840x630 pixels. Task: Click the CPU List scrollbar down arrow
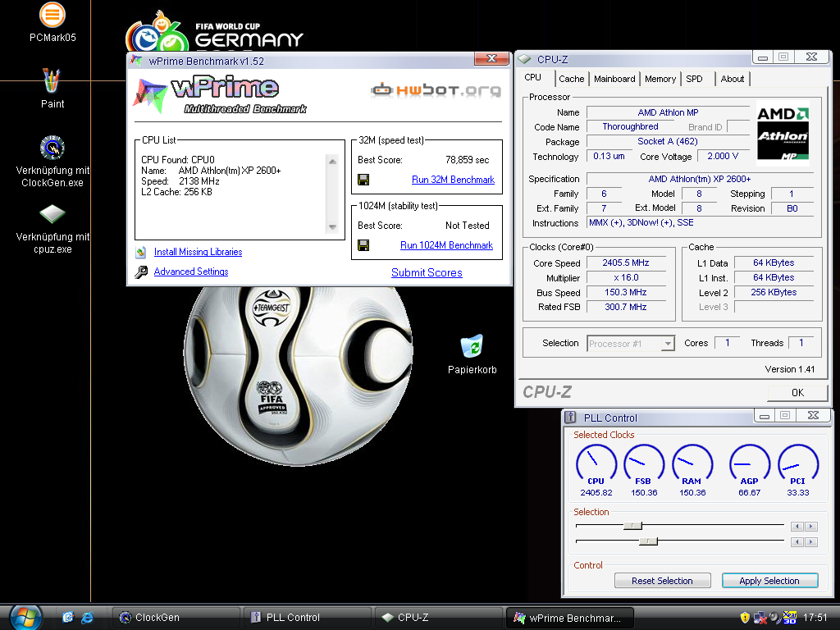[x=332, y=227]
